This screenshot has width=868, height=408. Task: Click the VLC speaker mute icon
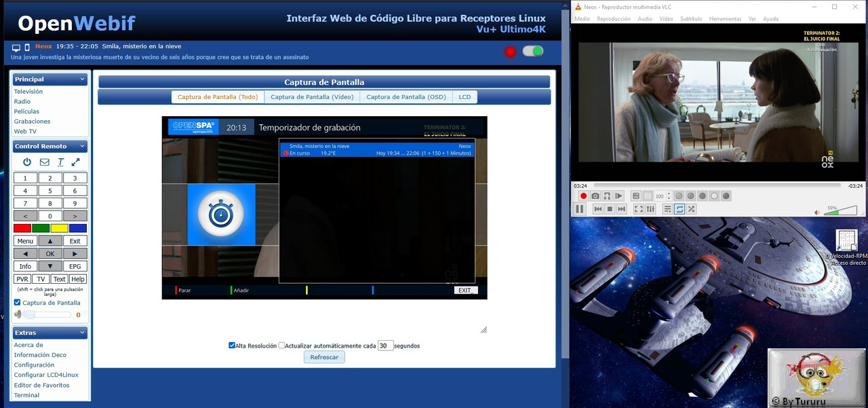pos(817,212)
